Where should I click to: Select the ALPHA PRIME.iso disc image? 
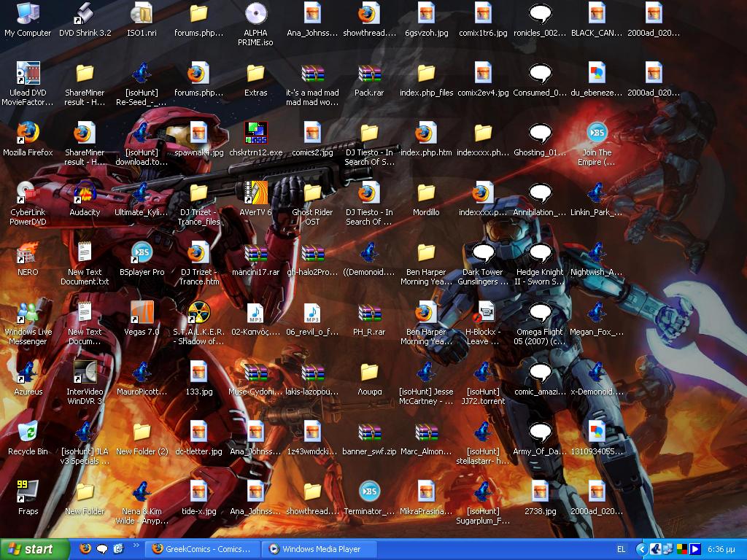tap(255, 25)
